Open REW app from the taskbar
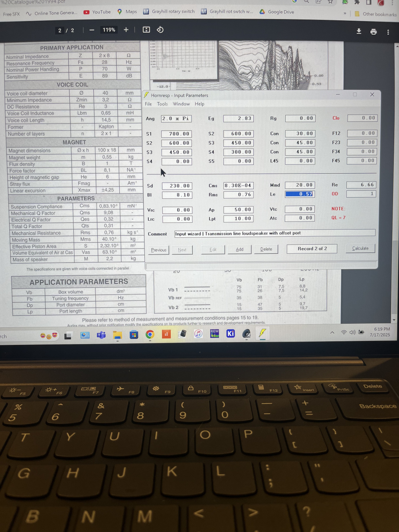This screenshot has width=399, height=532. (215, 334)
